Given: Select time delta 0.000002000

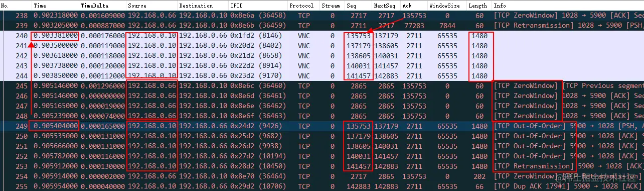Looking at the screenshot, I should [x=103, y=176].
